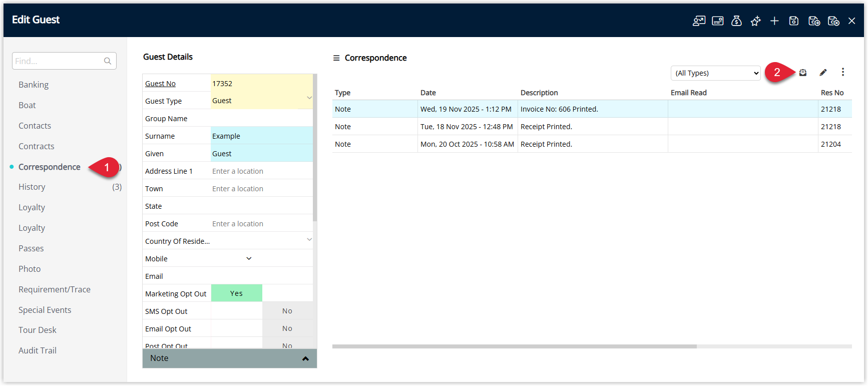868x386 pixels.
Task: Click the Address Line 1 location field
Action: tap(262, 171)
